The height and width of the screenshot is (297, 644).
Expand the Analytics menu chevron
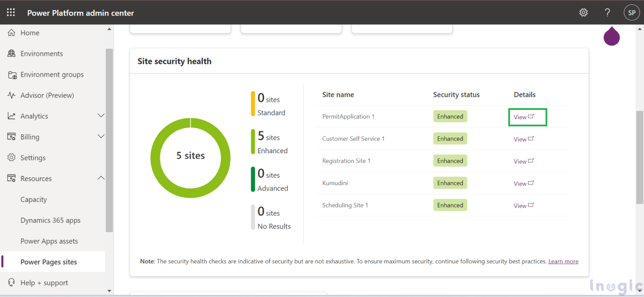click(x=101, y=115)
